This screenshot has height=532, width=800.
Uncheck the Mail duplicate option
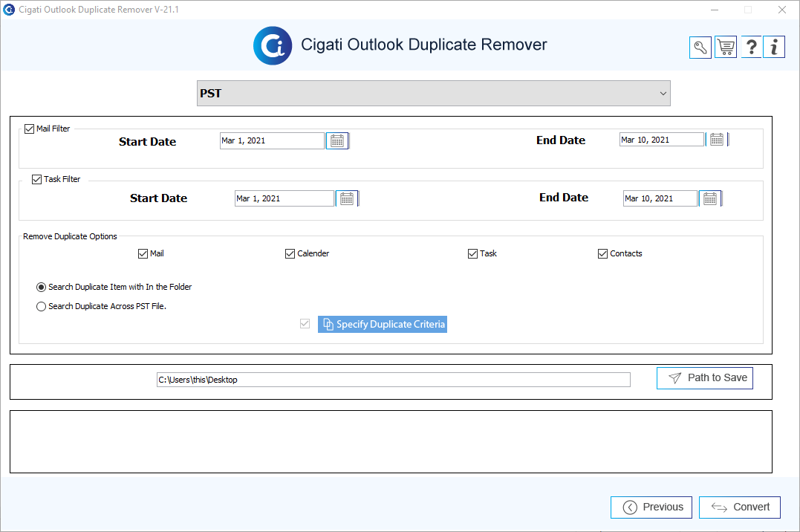tap(143, 254)
